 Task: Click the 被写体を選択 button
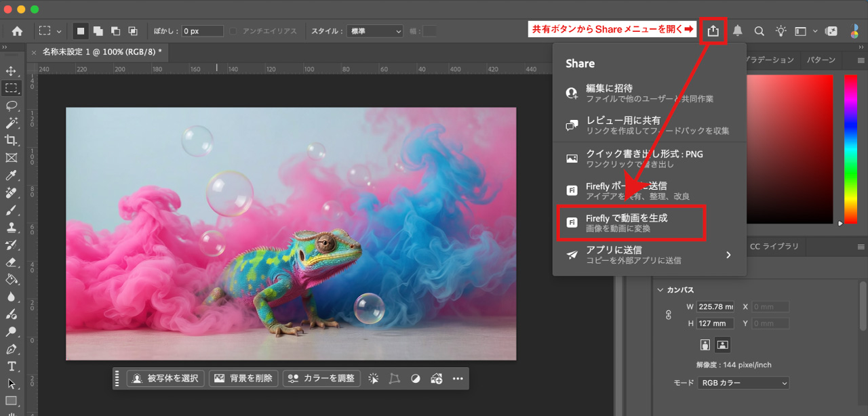click(x=165, y=378)
